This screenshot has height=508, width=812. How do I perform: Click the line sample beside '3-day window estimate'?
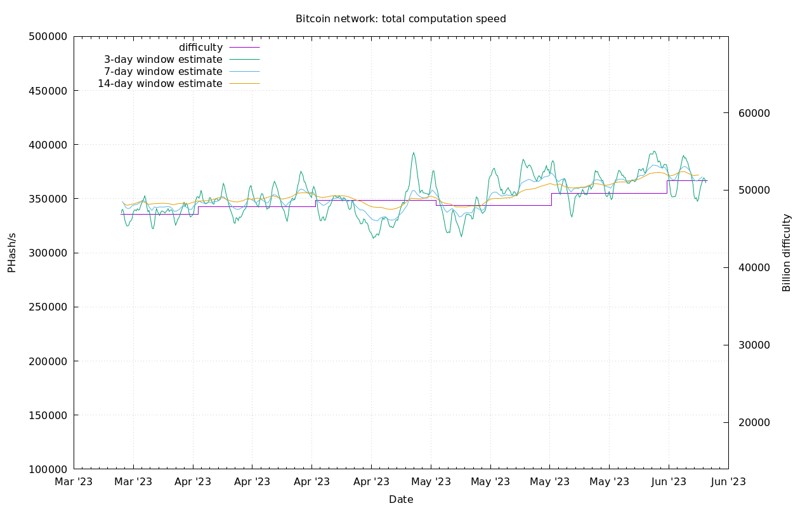click(244, 60)
